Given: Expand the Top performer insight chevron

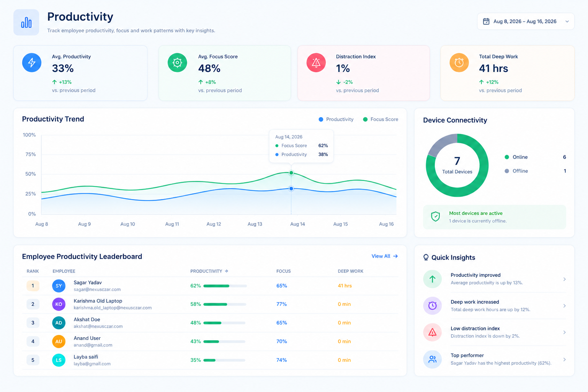Looking at the screenshot, I should point(564,359).
